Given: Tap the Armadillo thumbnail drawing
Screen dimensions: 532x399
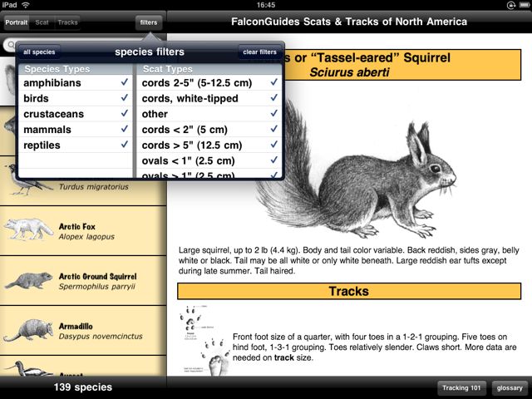Looking at the screenshot, I should tap(27, 330).
